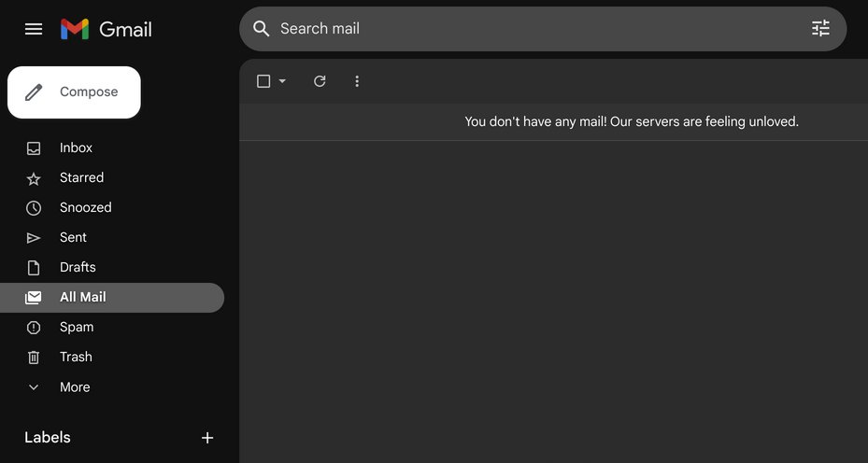The image size is (868, 463).
Task: Click inside the Search mail field
Action: tap(543, 29)
